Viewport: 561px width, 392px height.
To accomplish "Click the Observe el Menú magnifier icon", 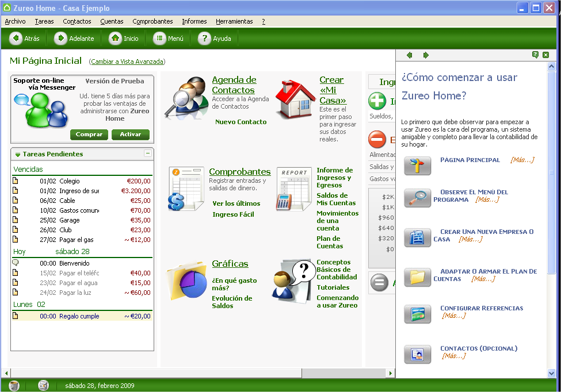I will [418, 198].
